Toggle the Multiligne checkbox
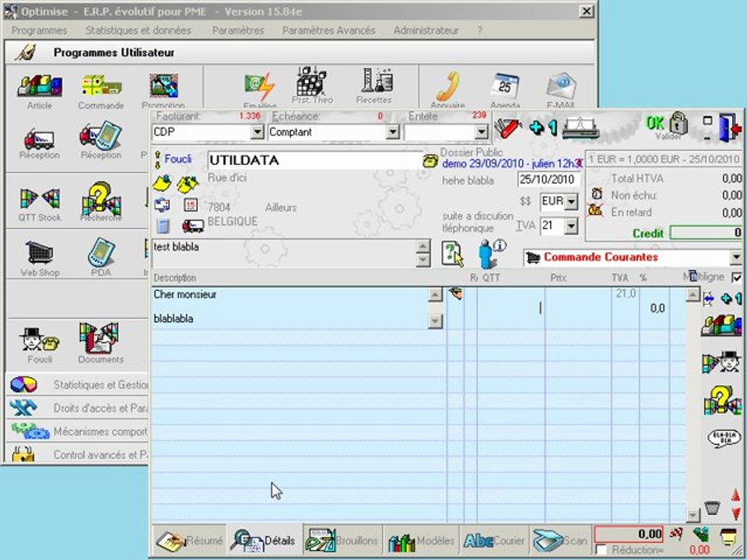This screenshot has height=560, width=747. [x=737, y=278]
